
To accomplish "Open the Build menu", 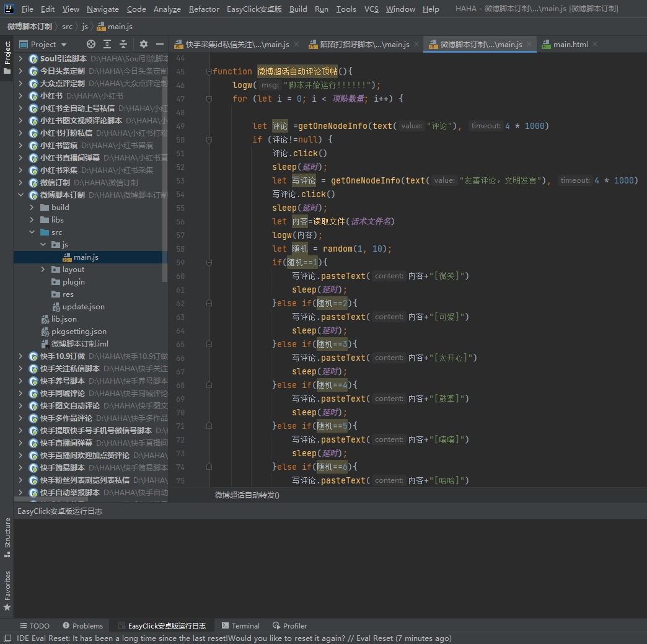I will coord(298,9).
